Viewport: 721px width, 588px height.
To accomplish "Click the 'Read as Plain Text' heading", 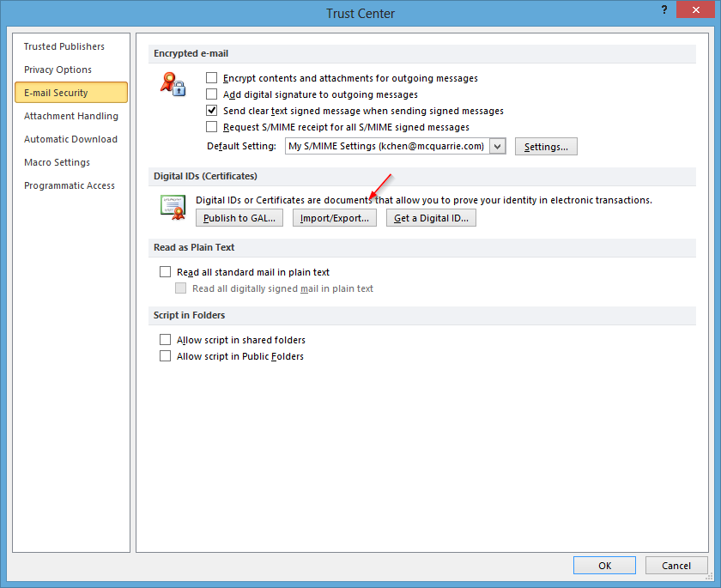I will click(x=194, y=247).
